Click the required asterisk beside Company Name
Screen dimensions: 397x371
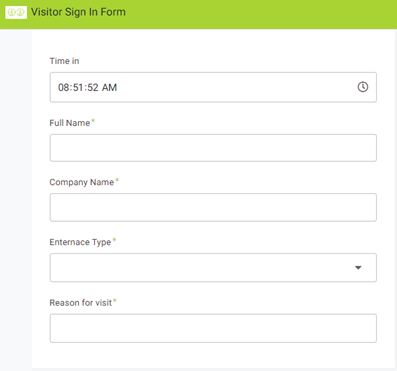tap(117, 180)
